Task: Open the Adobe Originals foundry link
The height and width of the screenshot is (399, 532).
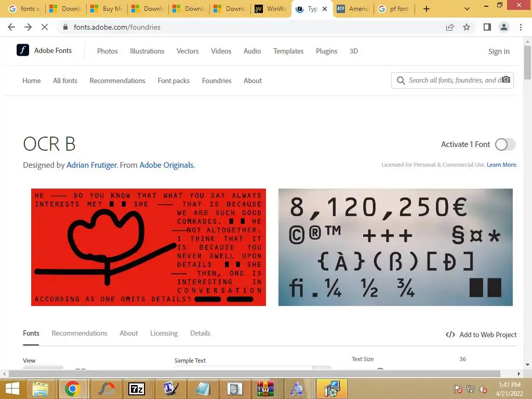Action: tap(167, 165)
